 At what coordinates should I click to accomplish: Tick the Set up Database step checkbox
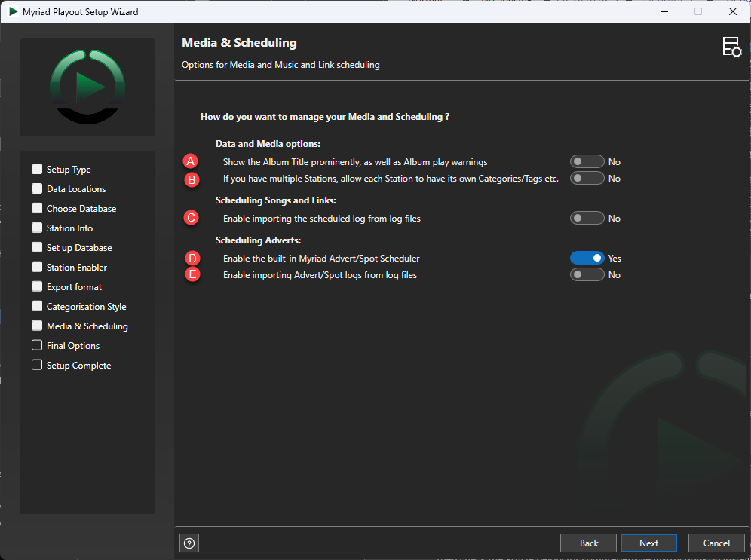pos(37,247)
